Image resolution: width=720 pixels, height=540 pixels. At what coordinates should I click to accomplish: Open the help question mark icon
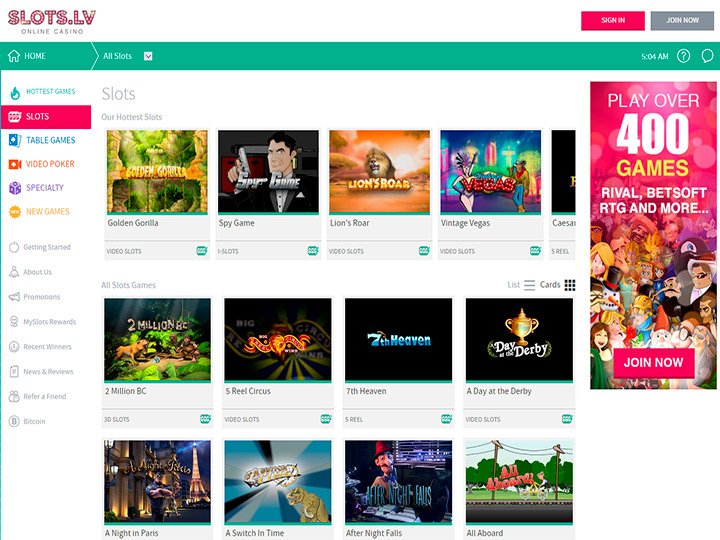(683, 56)
